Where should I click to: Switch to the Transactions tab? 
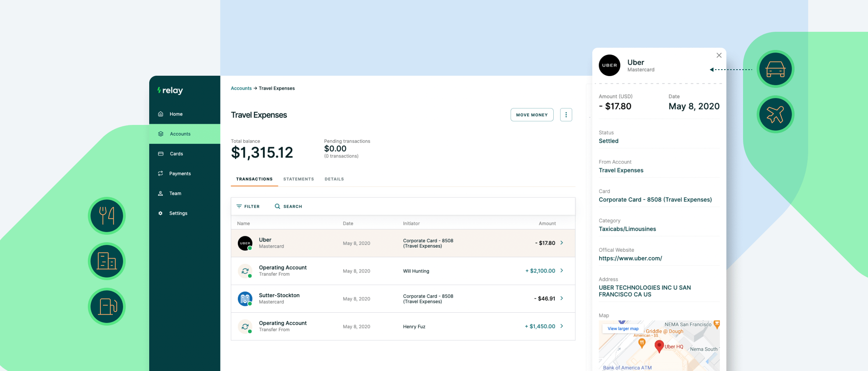tap(254, 179)
